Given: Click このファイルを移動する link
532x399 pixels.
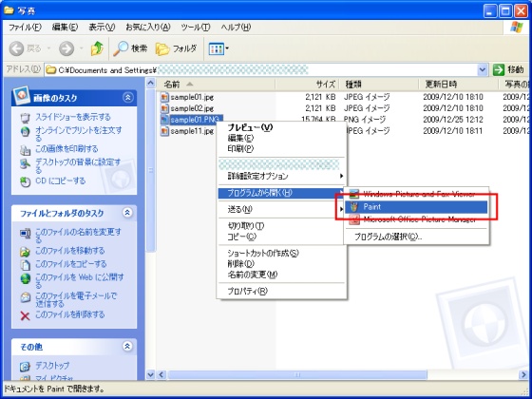Looking at the screenshot, I should point(70,251).
